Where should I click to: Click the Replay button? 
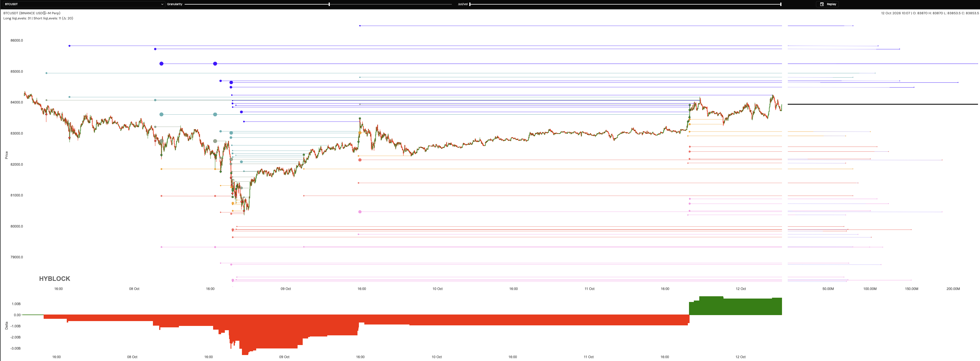point(827,4)
